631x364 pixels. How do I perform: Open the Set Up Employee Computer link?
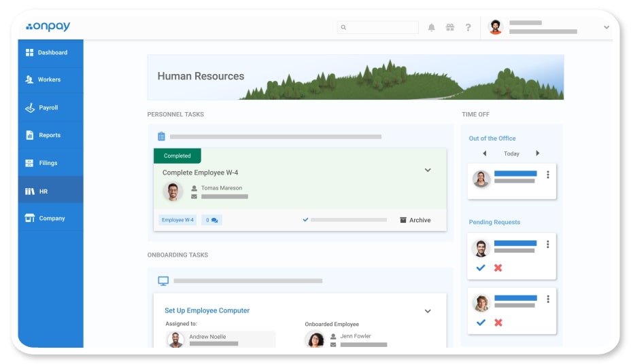[x=207, y=310]
